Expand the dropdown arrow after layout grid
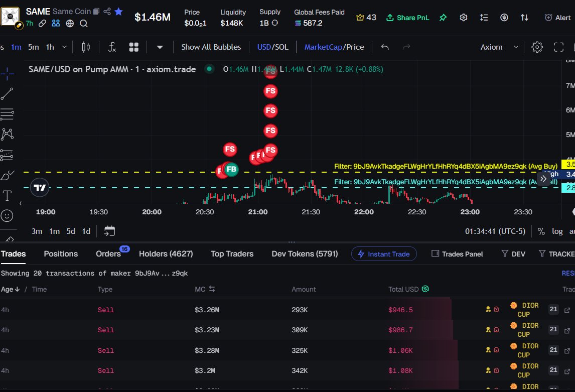 (x=160, y=47)
